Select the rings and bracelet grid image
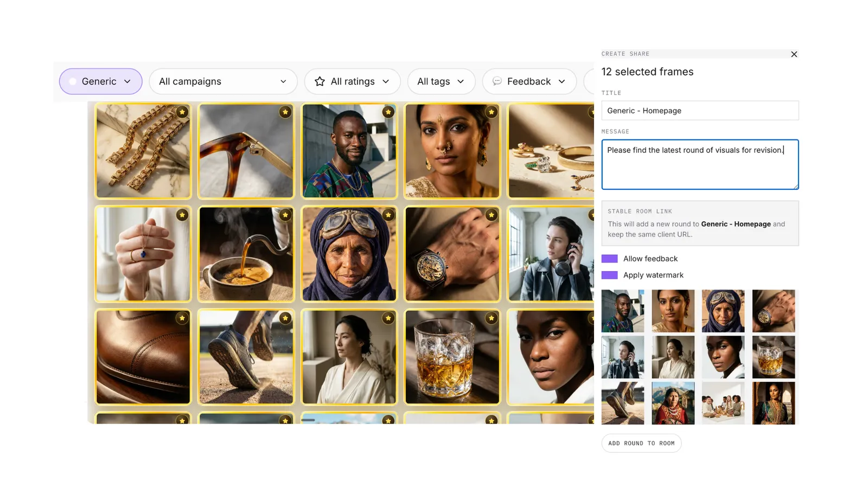This screenshot has width=868, height=488. (551, 151)
